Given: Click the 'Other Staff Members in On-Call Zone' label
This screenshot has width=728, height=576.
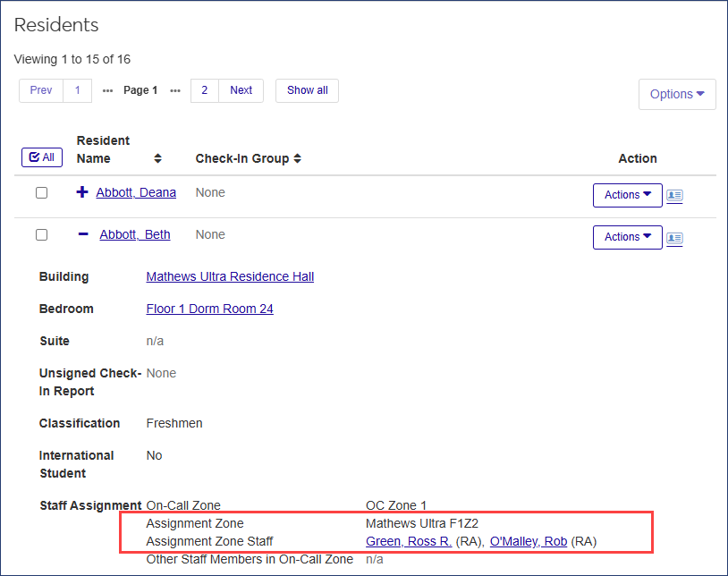Looking at the screenshot, I should (x=250, y=560).
